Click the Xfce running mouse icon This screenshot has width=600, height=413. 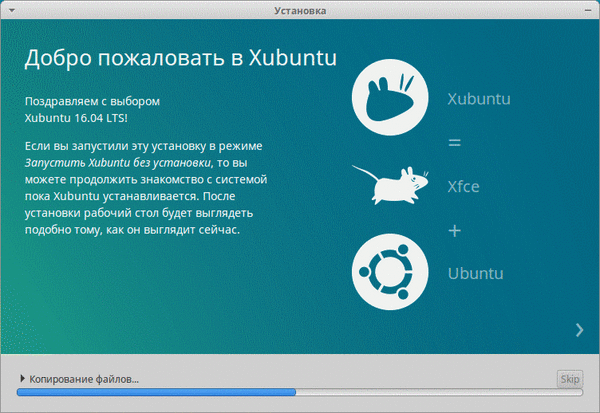(x=390, y=186)
